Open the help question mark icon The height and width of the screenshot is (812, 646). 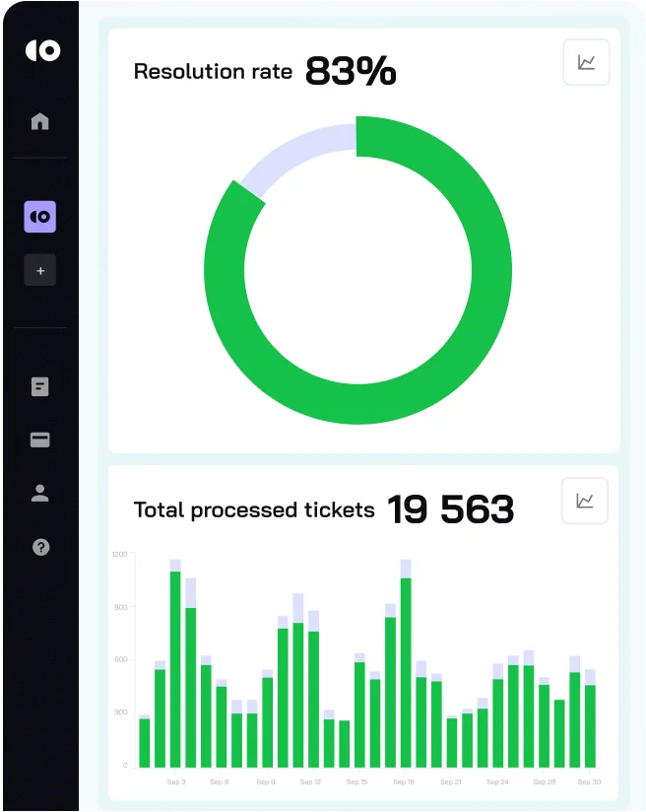(40, 547)
